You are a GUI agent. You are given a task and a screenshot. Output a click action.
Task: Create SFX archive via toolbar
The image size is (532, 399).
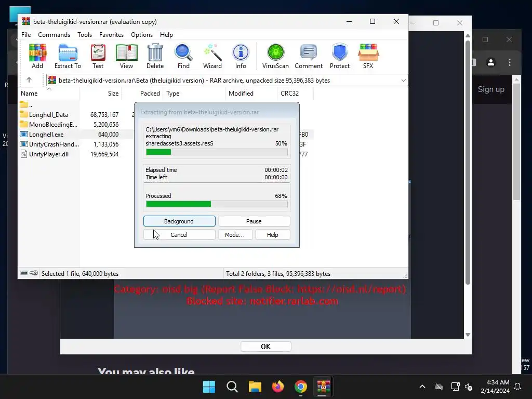368,56
